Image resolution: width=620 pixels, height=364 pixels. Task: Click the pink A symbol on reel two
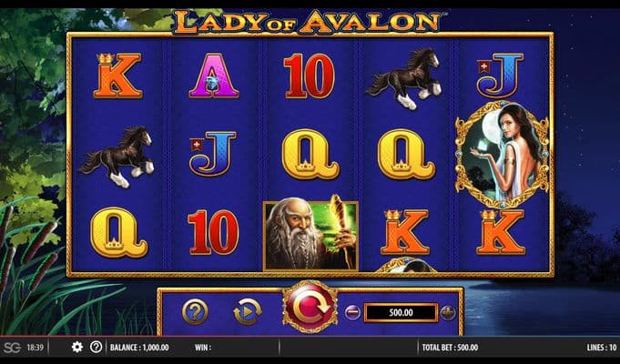click(214, 76)
